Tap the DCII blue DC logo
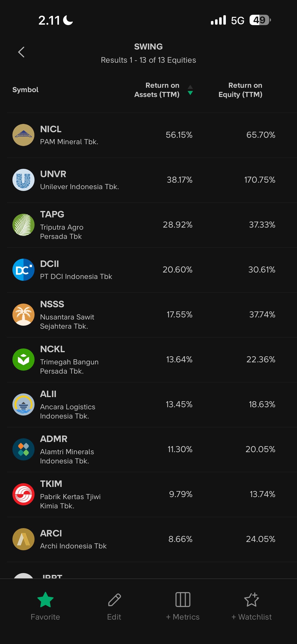This screenshot has height=644, width=297. tap(23, 270)
